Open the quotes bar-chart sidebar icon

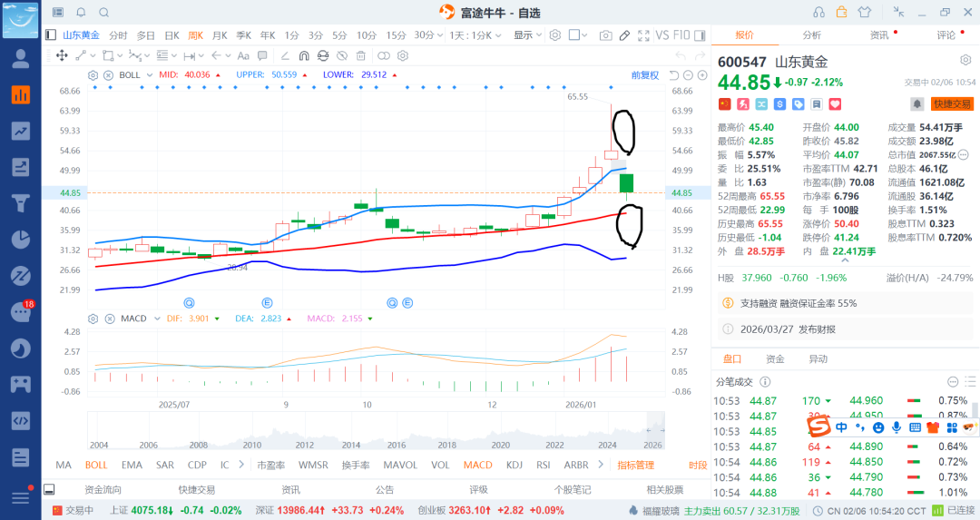(21, 95)
